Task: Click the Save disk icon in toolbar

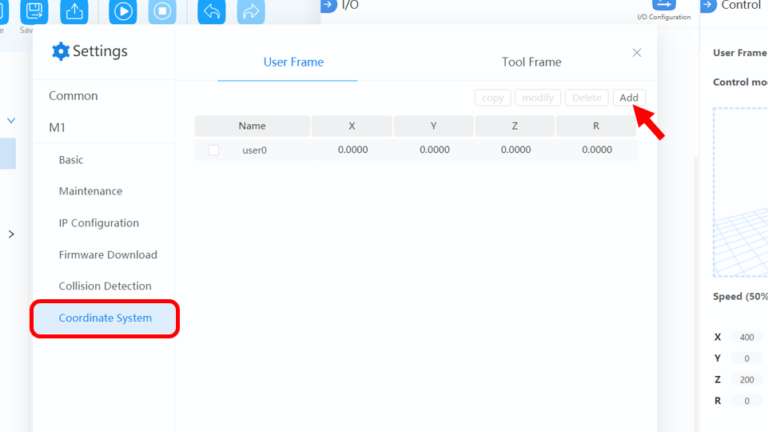Action: (x=34, y=11)
